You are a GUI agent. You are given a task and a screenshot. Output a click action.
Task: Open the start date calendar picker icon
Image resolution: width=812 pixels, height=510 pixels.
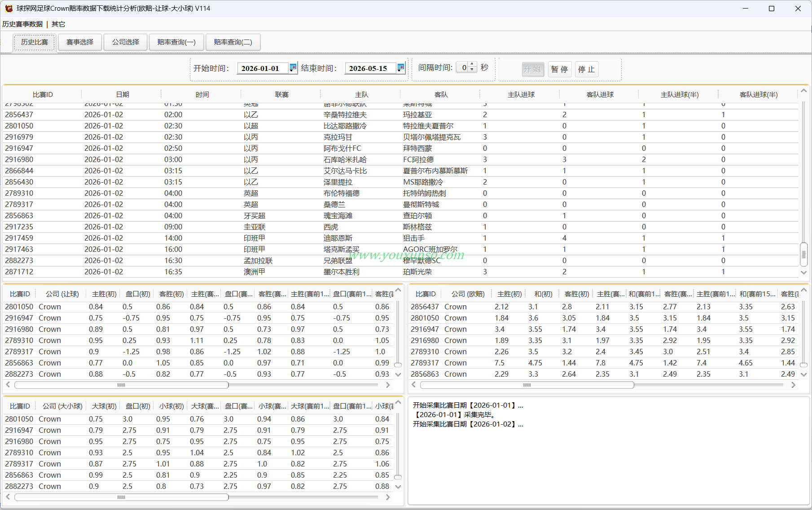point(293,68)
